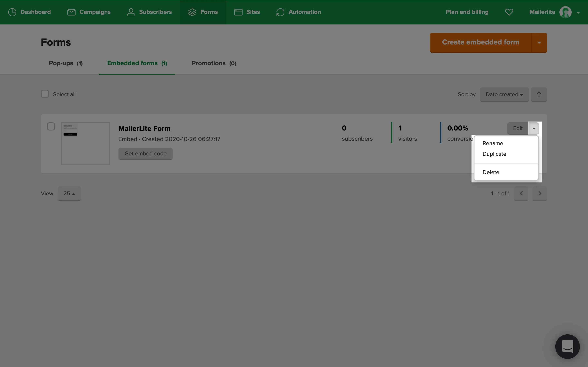
Task: Choose Duplicate from the open menu
Action: pyautogui.click(x=494, y=154)
